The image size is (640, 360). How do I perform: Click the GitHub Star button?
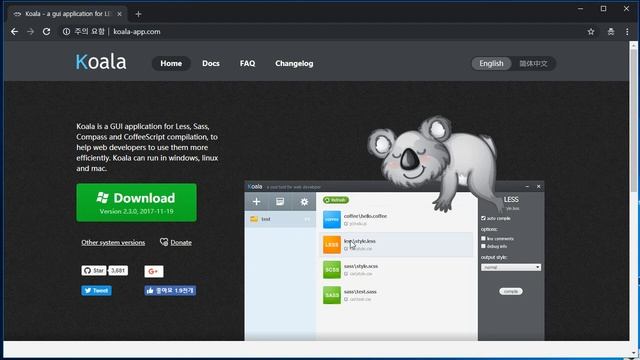(94, 271)
